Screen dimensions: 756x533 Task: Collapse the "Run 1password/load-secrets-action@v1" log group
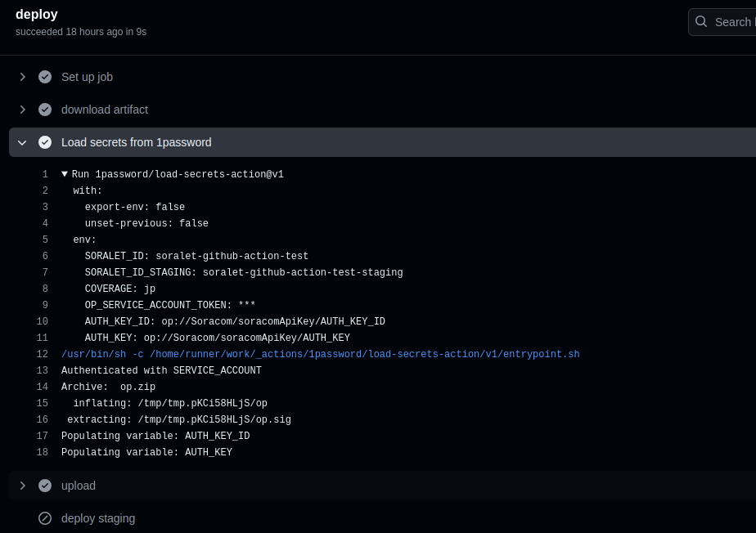click(x=65, y=174)
